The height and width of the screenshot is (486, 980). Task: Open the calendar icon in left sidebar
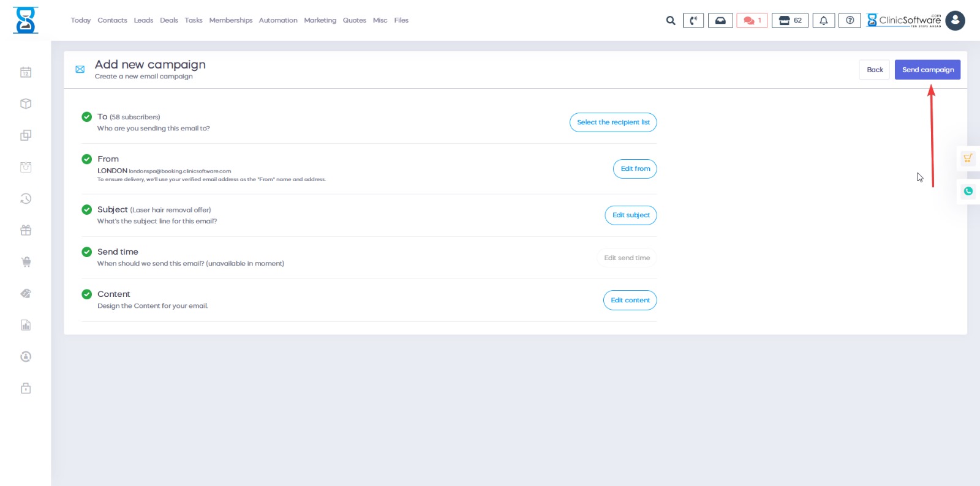[x=26, y=72]
